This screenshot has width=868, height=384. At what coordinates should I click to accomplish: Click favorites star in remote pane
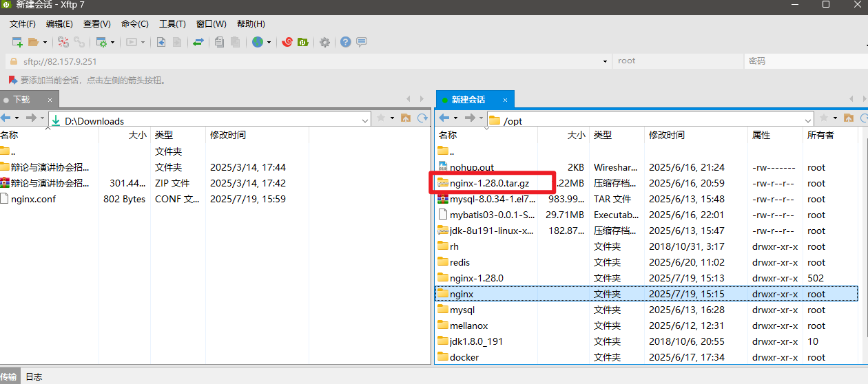[x=824, y=118]
